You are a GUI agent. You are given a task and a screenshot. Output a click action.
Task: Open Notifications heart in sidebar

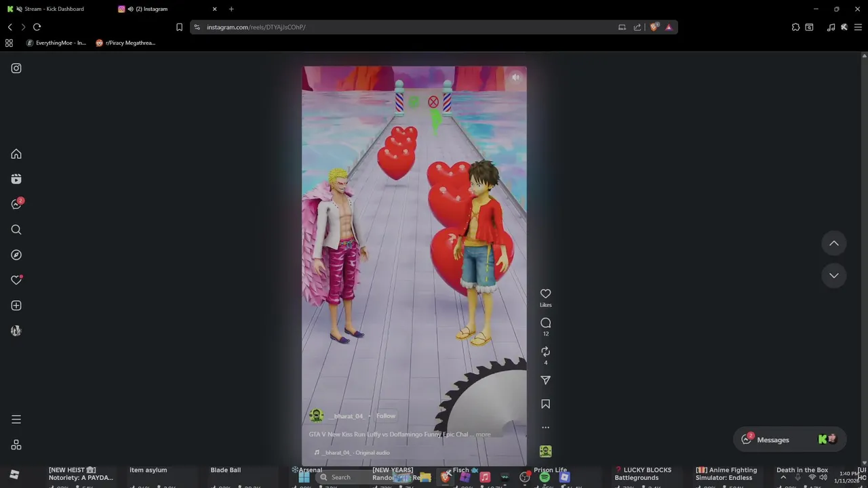[x=16, y=280]
